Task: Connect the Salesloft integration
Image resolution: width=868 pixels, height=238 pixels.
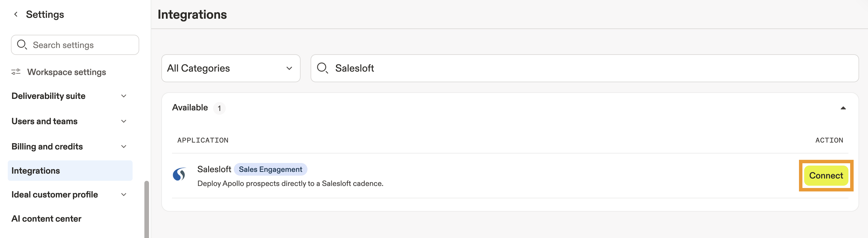Action: [825, 175]
